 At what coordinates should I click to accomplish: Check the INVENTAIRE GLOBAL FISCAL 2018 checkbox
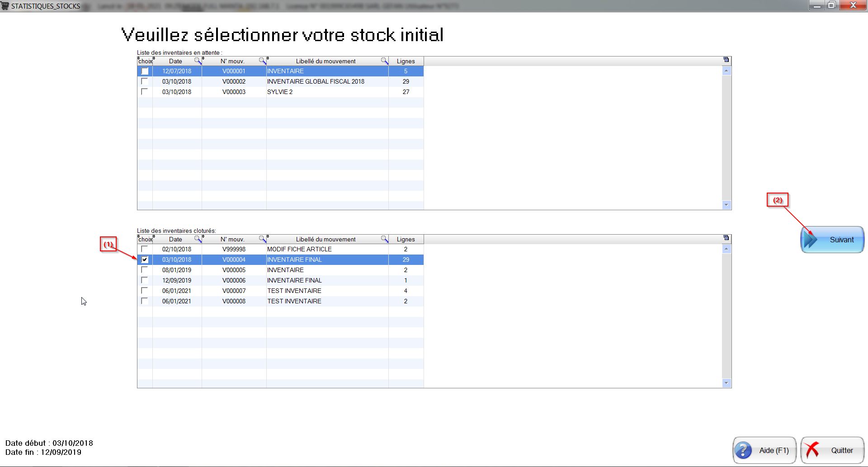pos(145,81)
